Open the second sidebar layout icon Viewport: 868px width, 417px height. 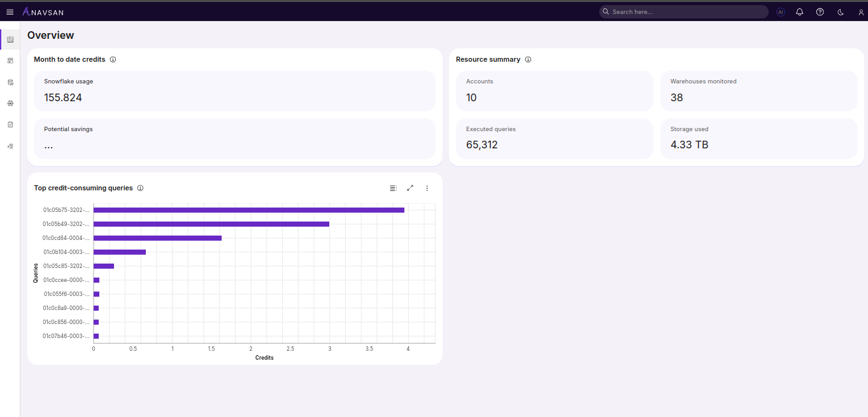pos(10,60)
